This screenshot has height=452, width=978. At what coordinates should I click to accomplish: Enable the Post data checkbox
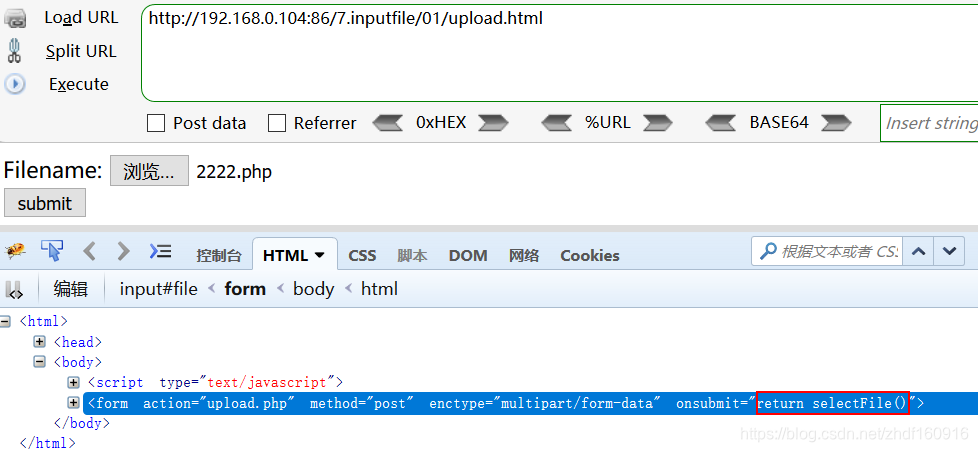pyautogui.click(x=156, y=123)
